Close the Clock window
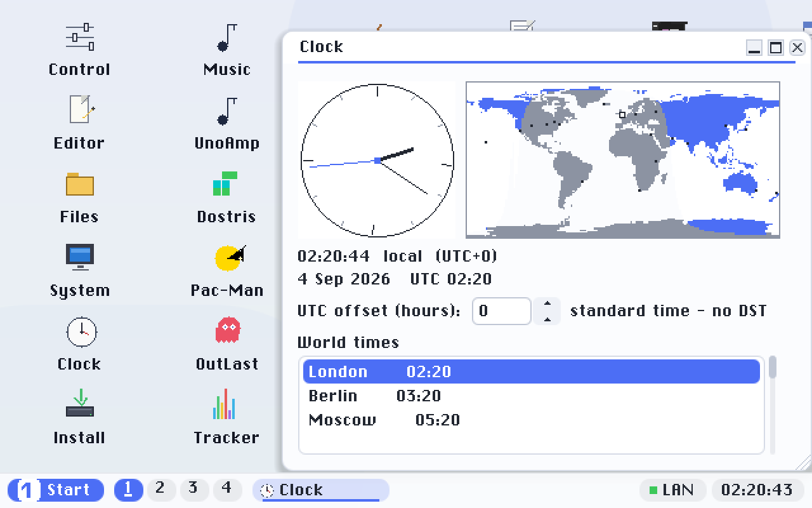 tap(797, 48)
